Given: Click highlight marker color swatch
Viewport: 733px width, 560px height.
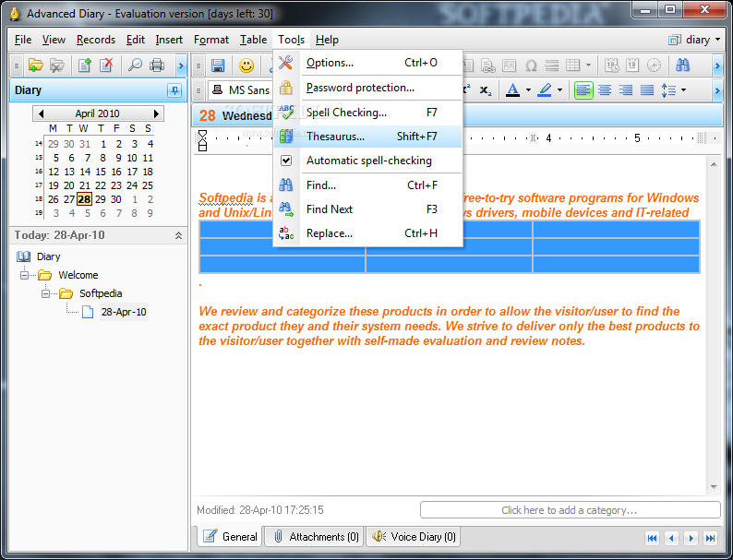Looking at the screenshot, I should (544, 90).
